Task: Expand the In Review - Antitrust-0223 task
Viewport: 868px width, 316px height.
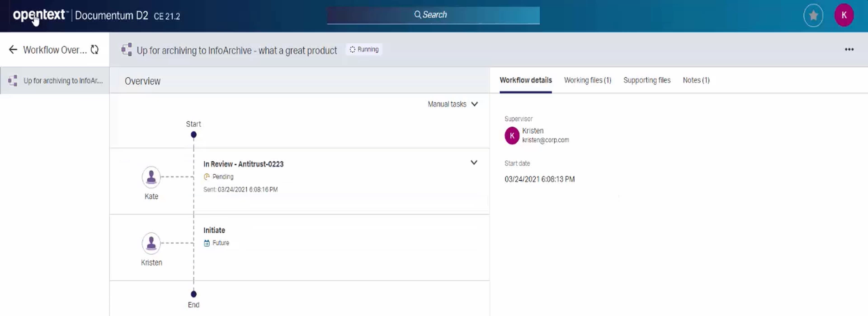Action: coord(474,163)
